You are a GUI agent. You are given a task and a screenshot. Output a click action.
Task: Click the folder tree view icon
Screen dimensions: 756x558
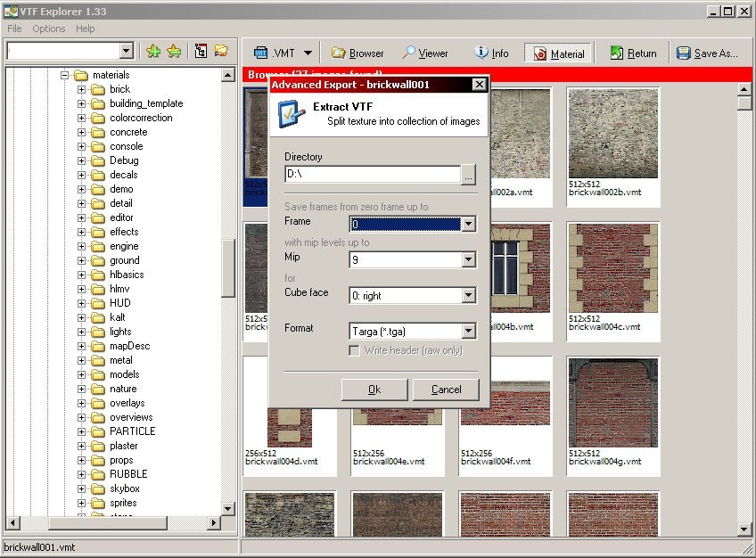(x=201, y=51)
